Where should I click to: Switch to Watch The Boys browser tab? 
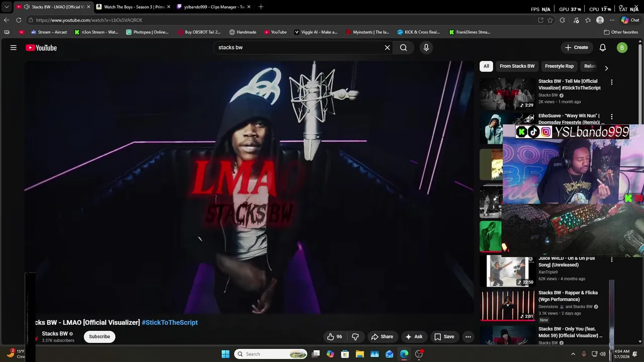tap(133, 7)
